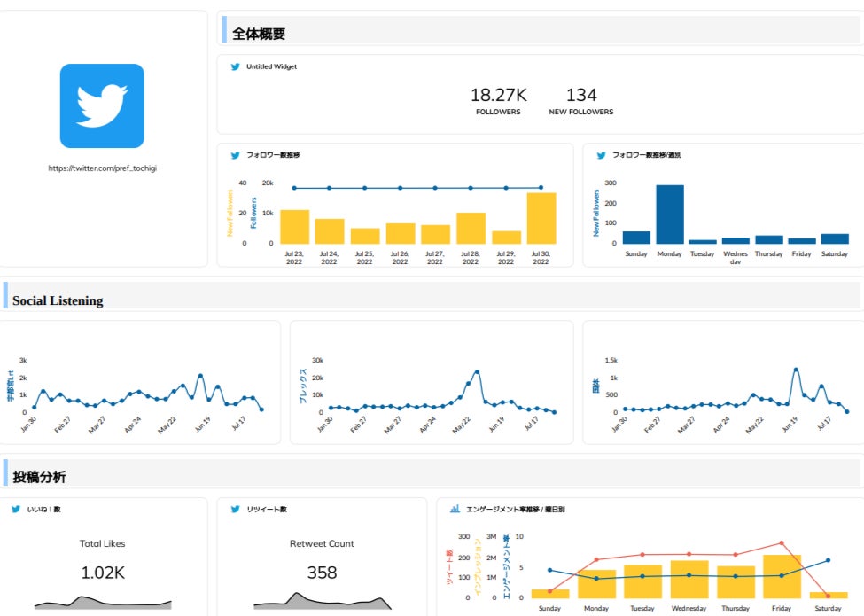Click the Monday bar in weekly followers chart

(x=670, y=214)
